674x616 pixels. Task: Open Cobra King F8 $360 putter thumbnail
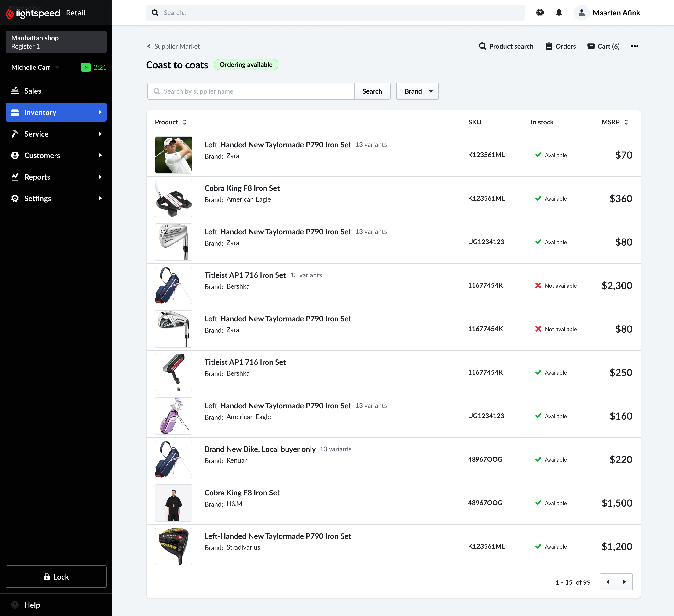(x=173, y=198)
